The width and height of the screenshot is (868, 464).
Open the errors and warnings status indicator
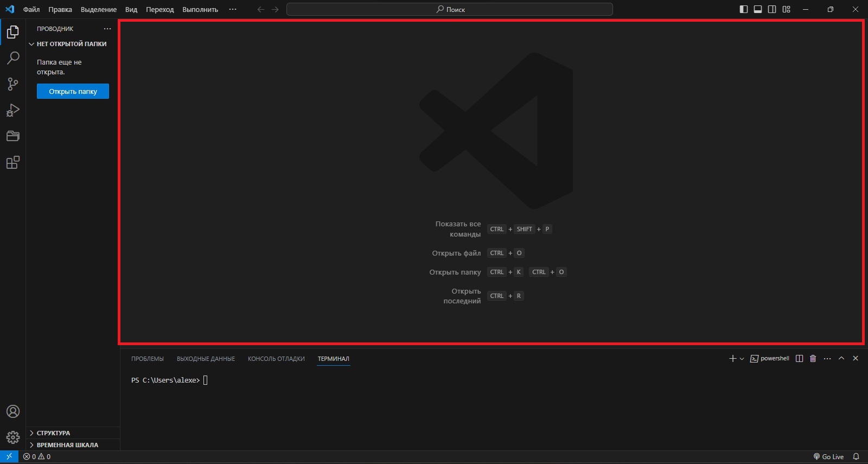pyautogui.click(x=37, y=457)
